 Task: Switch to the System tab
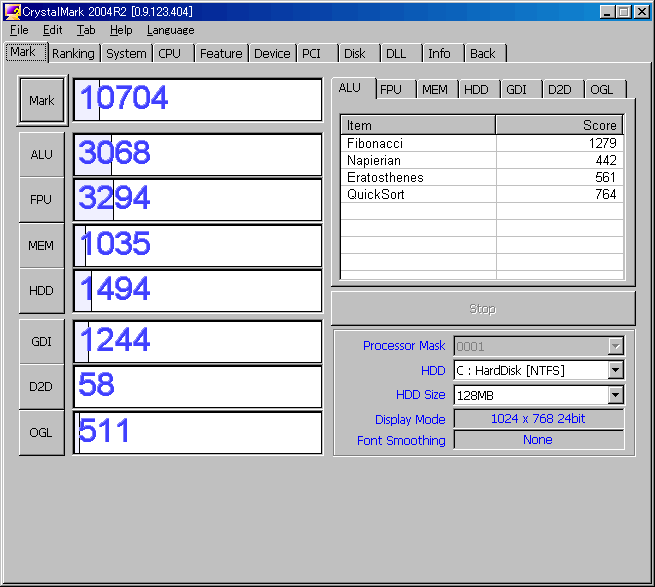click(x=127, y=53)
